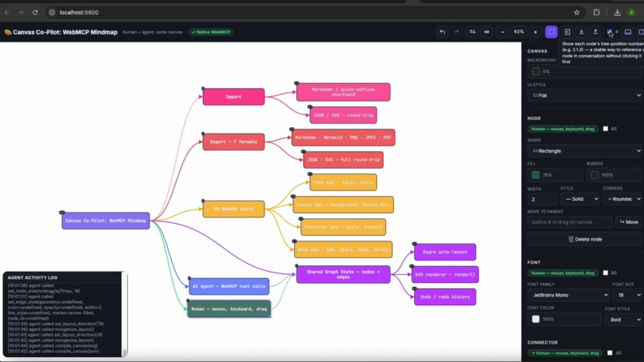Image resolution: width=644 pixels, height=362 pixels.
Task: Click the selected-node chip in Node section
Action: coord(563,129)
